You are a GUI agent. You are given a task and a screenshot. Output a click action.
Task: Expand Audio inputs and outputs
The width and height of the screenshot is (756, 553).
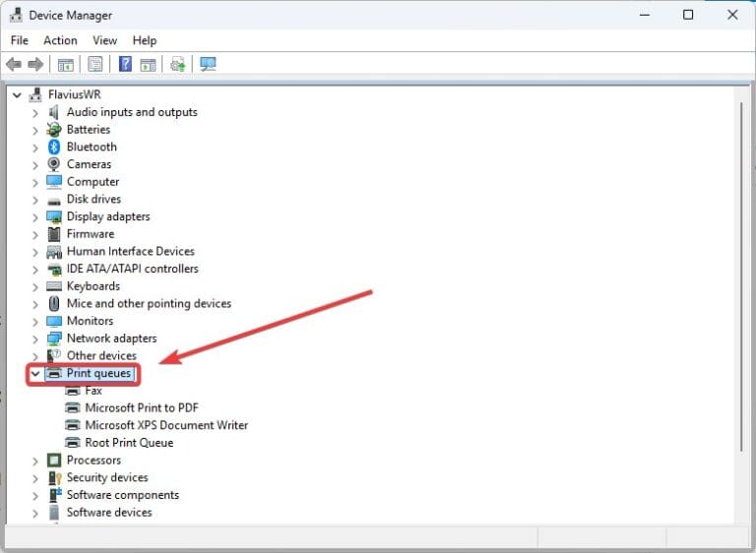(x=35, y=113)
